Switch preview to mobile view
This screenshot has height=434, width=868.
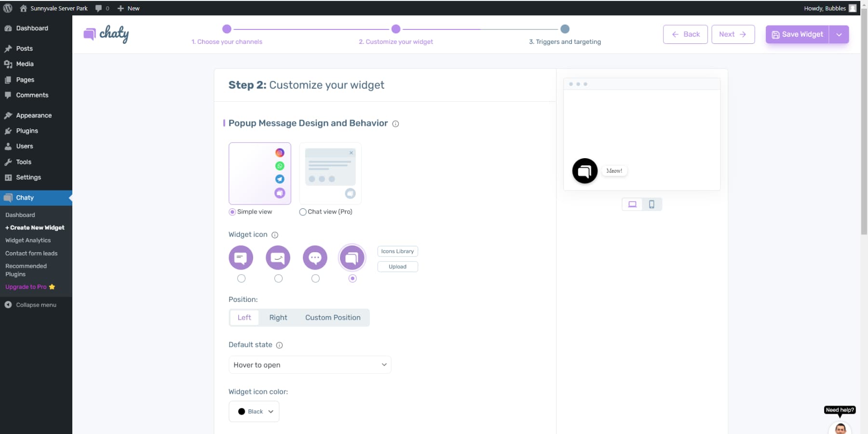651,204
